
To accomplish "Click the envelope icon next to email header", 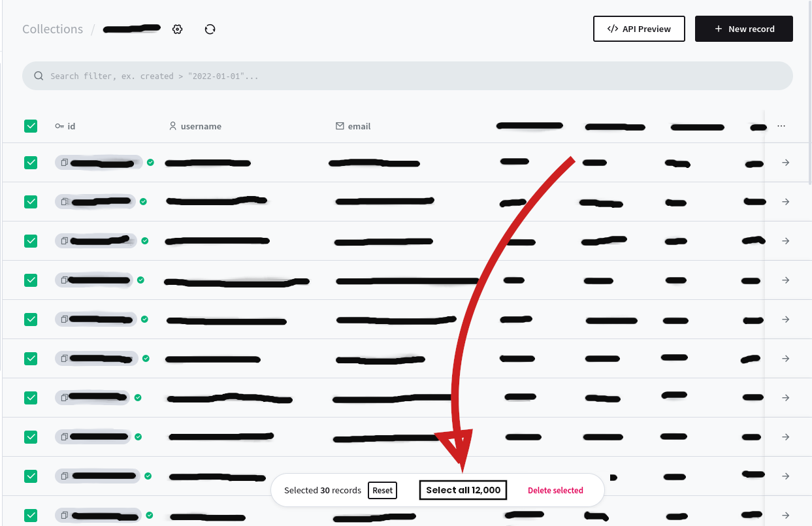I will coord(340,126).
